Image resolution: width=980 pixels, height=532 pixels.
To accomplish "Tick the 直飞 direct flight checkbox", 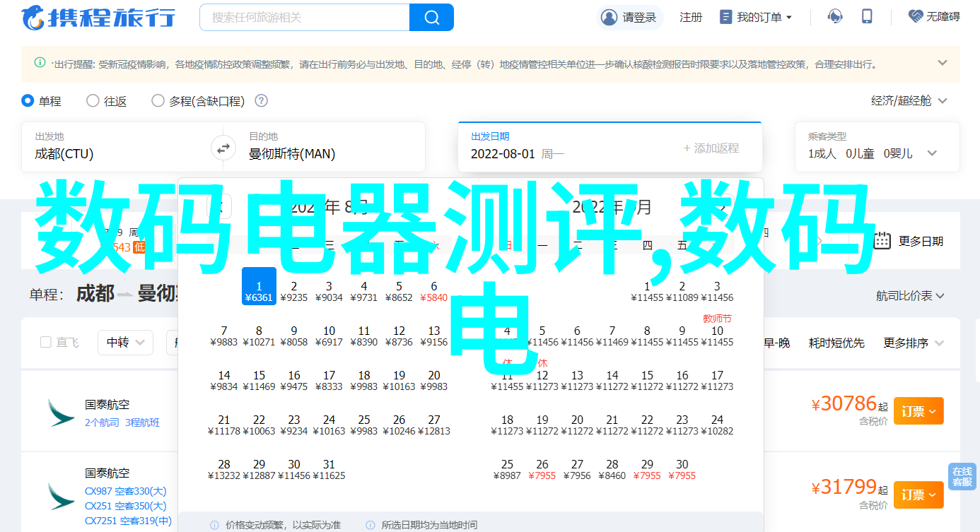I will pos(46,342).
